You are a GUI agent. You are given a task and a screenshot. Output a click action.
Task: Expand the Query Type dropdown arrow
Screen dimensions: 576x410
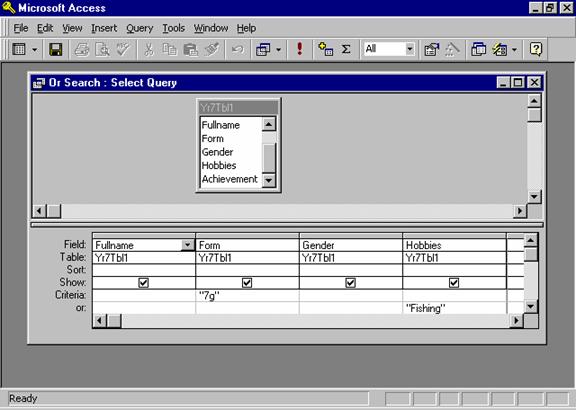click(x=278, y=49)
